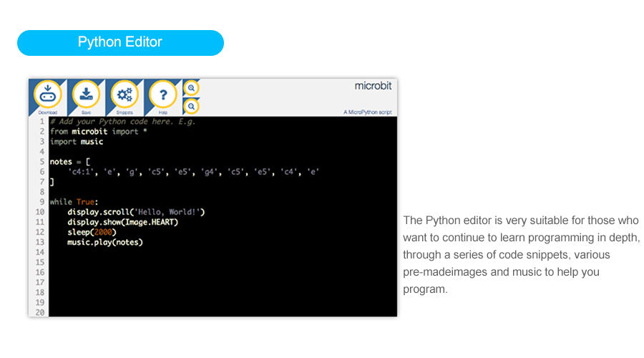Click the Download icon with micro:bit face

(47, 95)
